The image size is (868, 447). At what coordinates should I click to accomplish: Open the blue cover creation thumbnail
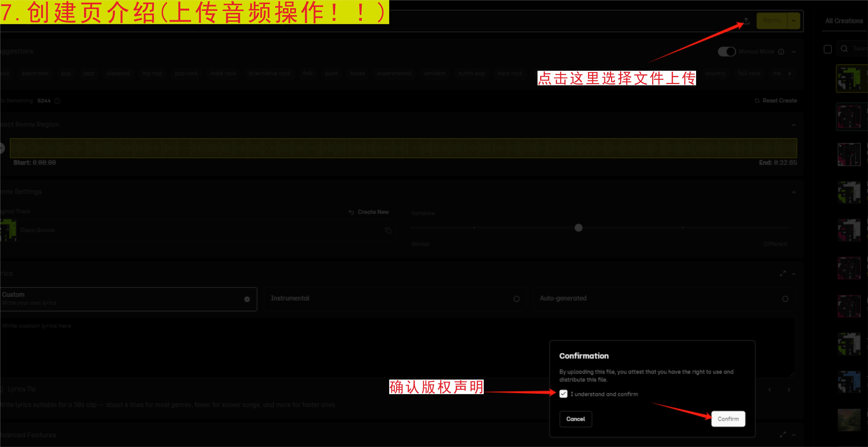(x=849, y=382)
